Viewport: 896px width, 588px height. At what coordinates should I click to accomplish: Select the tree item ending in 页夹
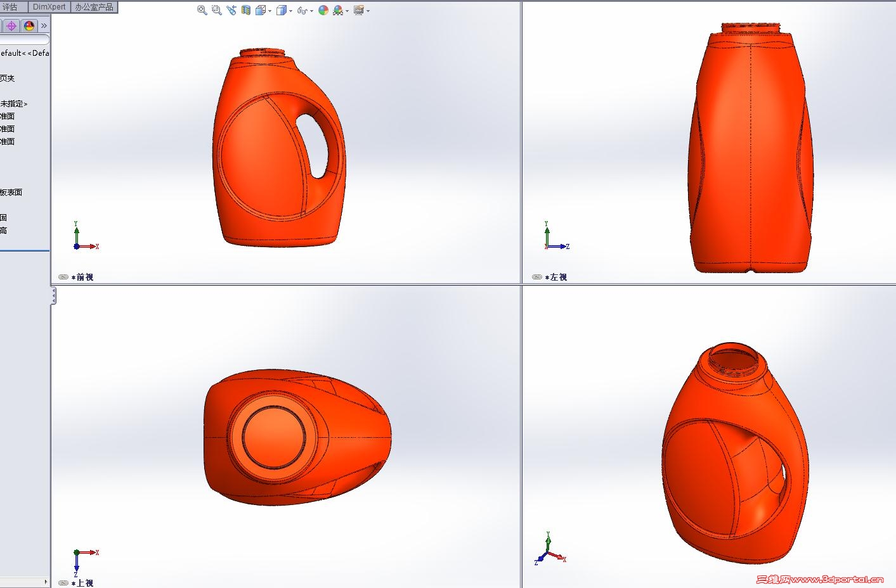pos(8,78)
